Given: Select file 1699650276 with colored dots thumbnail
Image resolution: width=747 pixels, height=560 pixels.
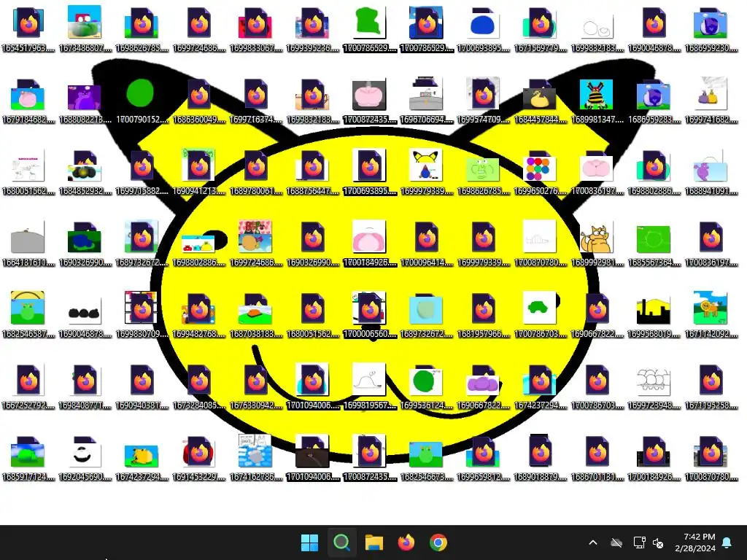Looking at the screenshot, I should (541, 171).
